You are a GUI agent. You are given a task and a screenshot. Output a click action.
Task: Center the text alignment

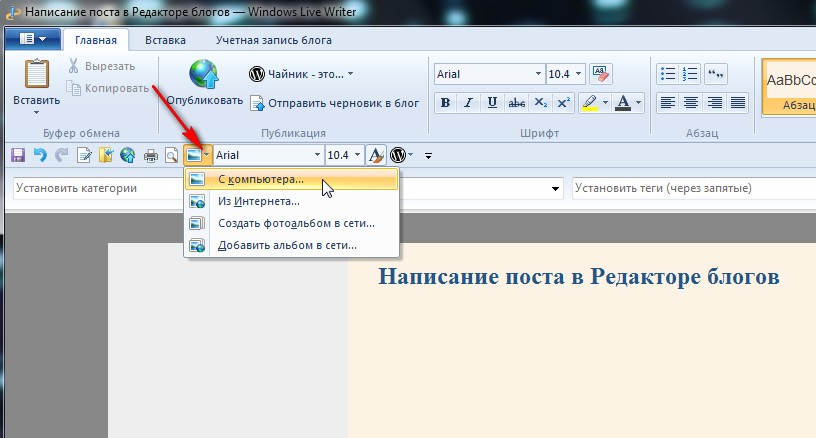point(691,102)
